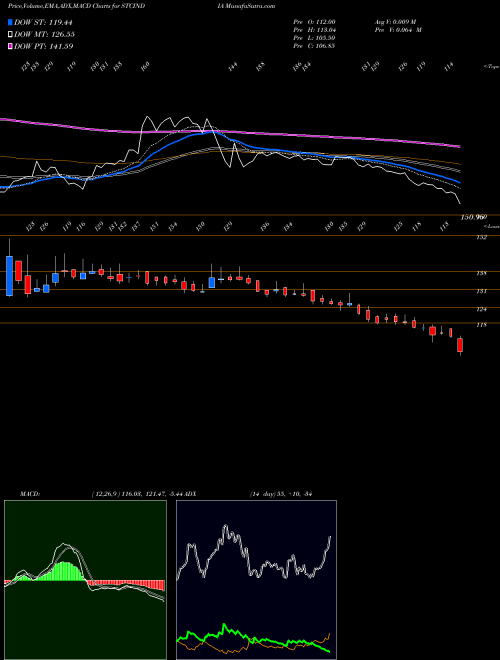The width and height of the screenshot is (500, 660).
Task: Click the '(14 day) 55, +10, -34' ADX text
Action: [280, 493]
